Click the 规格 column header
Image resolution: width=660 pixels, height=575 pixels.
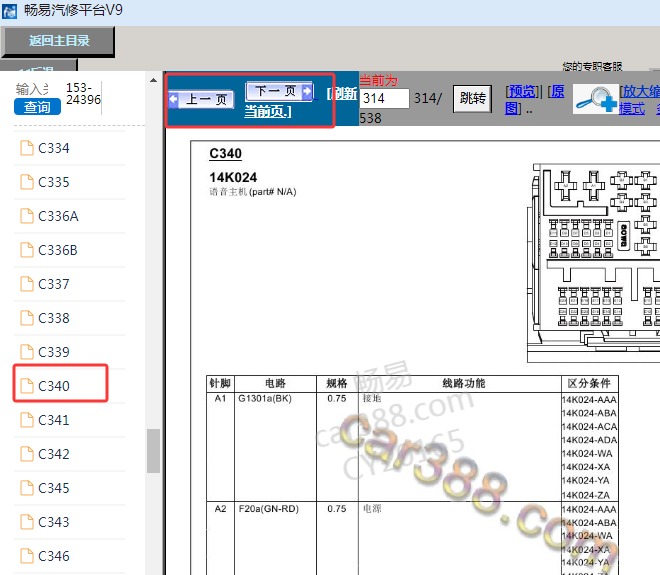click(x=337, y=383)
